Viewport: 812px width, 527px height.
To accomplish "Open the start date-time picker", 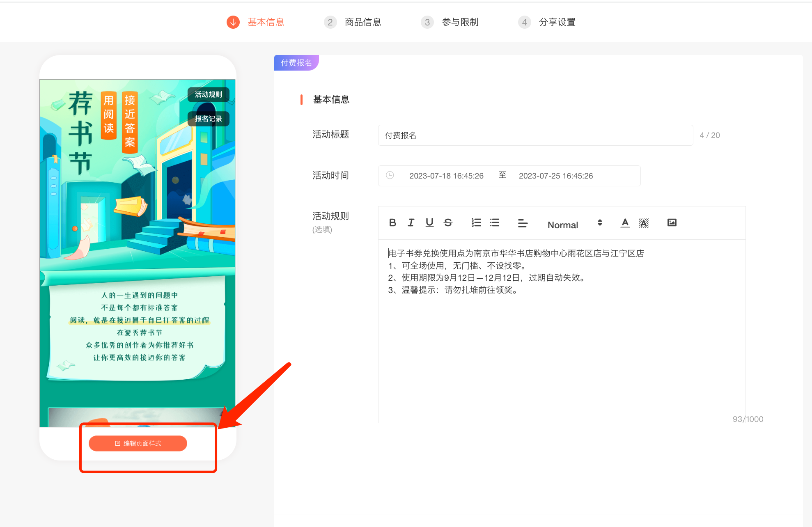I will pyautogui.click(x=446, y=176).
